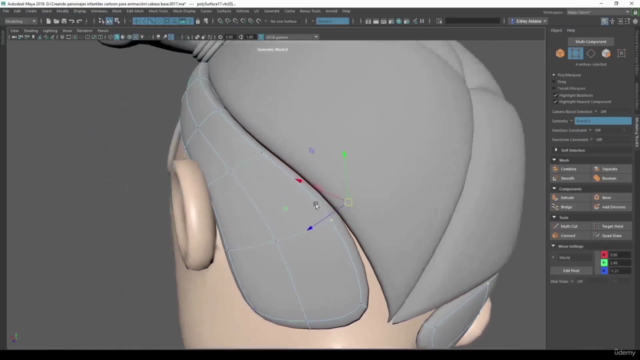Open the Edrey Aldana account dropdown
This screenshot has width=640, height=360.
point(529,21)
